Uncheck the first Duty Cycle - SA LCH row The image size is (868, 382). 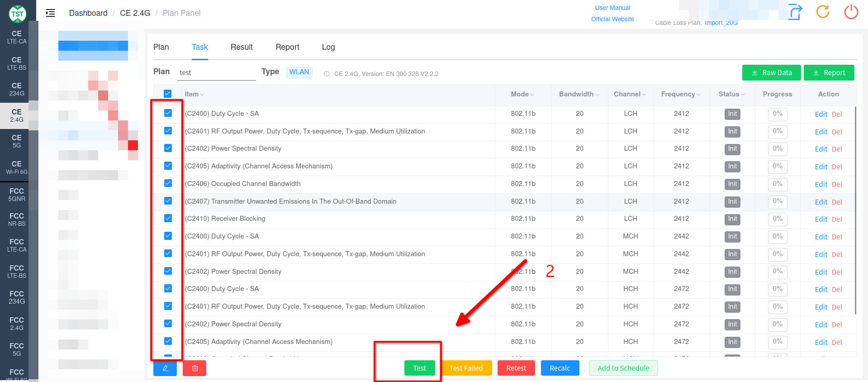point(168,113)
